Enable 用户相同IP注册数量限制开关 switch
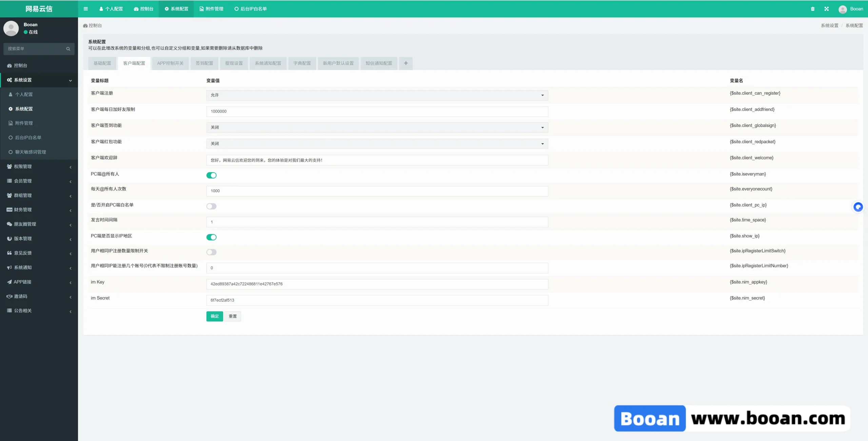Viewport: 868px width, 441px height. [x=211, y=252]
